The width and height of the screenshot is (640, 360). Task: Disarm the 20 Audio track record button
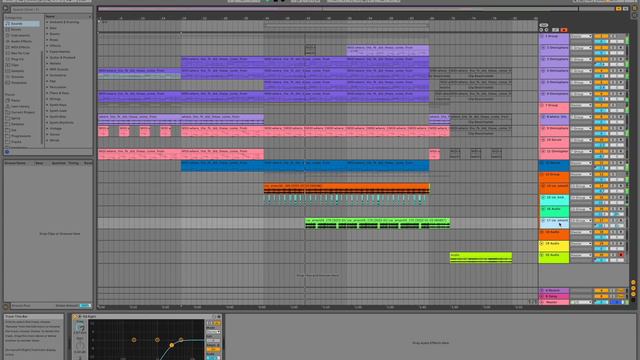tap(621, 255)
